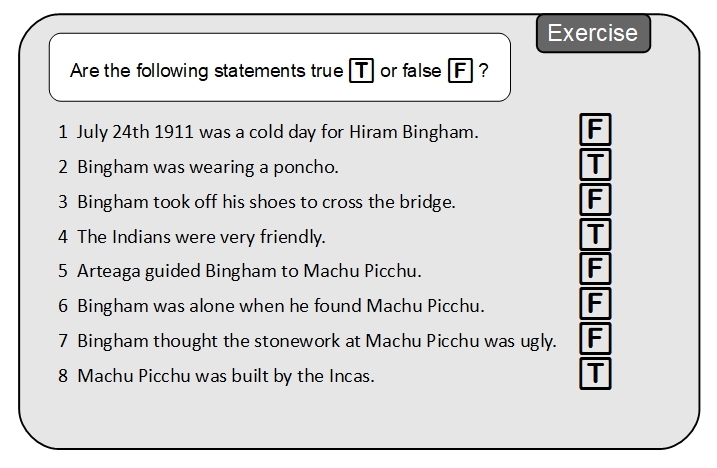
Task: Switch the answer box for statement 5
Action: coord(595,269)
